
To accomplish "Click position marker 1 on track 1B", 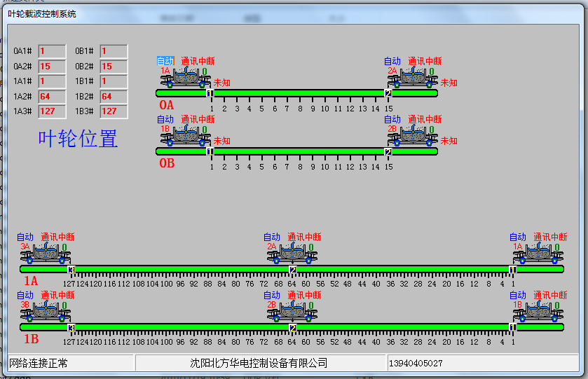I will coord(512,328).
